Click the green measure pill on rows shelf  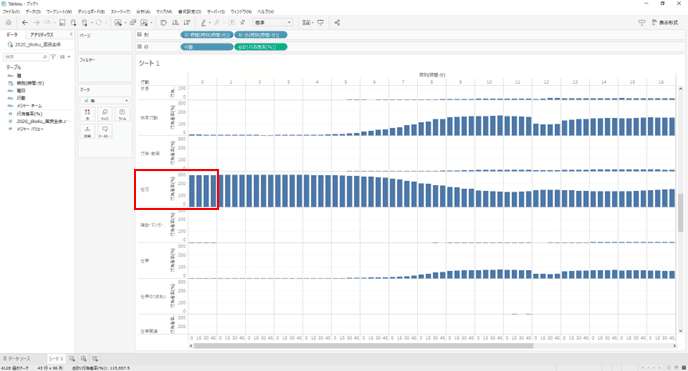(x=261, y=47)
